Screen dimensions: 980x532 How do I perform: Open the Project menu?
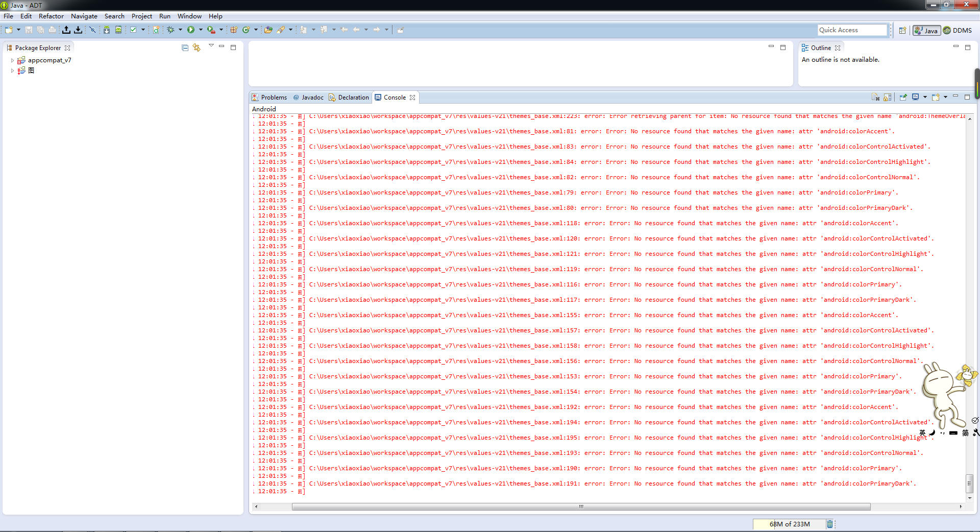tap(141, 16)
